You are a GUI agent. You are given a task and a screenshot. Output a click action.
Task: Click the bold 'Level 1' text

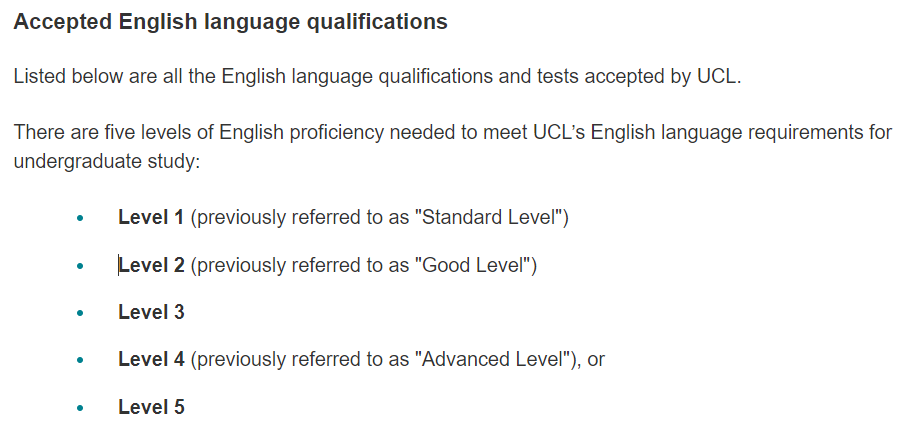[151, 217]
